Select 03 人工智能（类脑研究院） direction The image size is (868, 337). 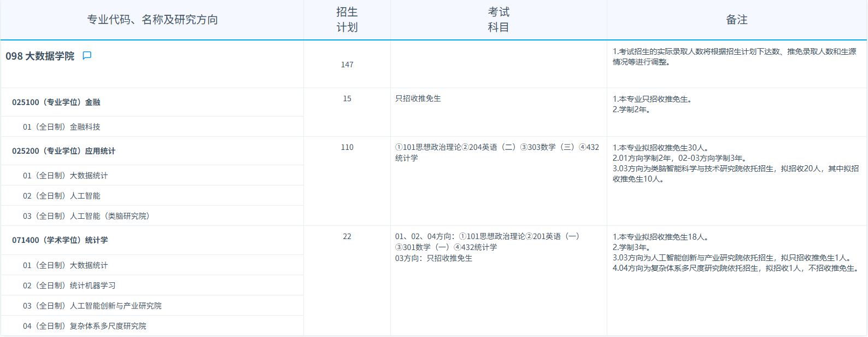86,216
